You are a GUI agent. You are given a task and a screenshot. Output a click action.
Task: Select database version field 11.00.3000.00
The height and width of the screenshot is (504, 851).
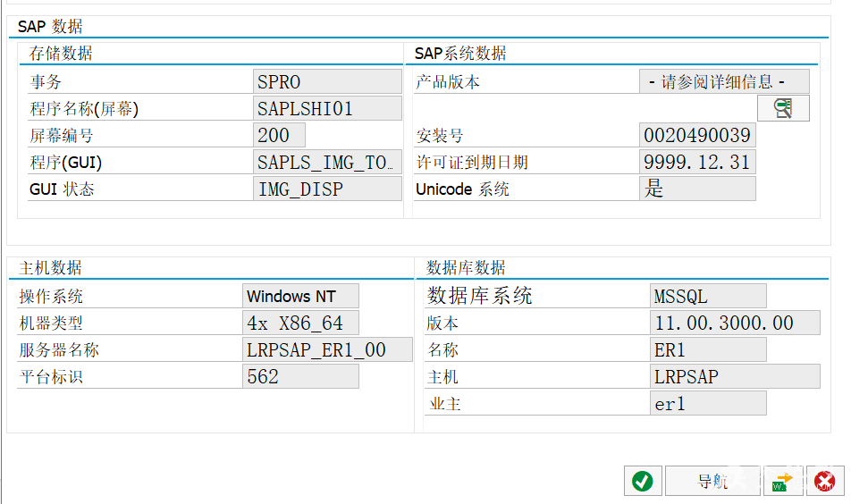coord(735,323)
